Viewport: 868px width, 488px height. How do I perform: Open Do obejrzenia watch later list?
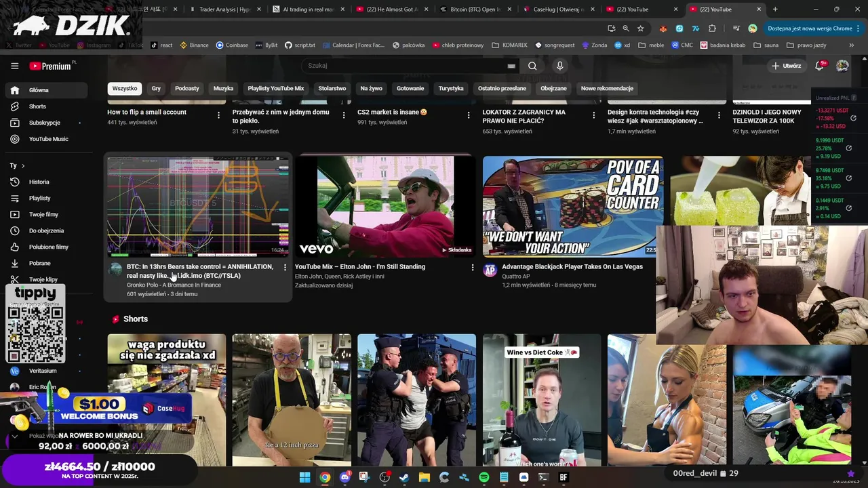46,230
